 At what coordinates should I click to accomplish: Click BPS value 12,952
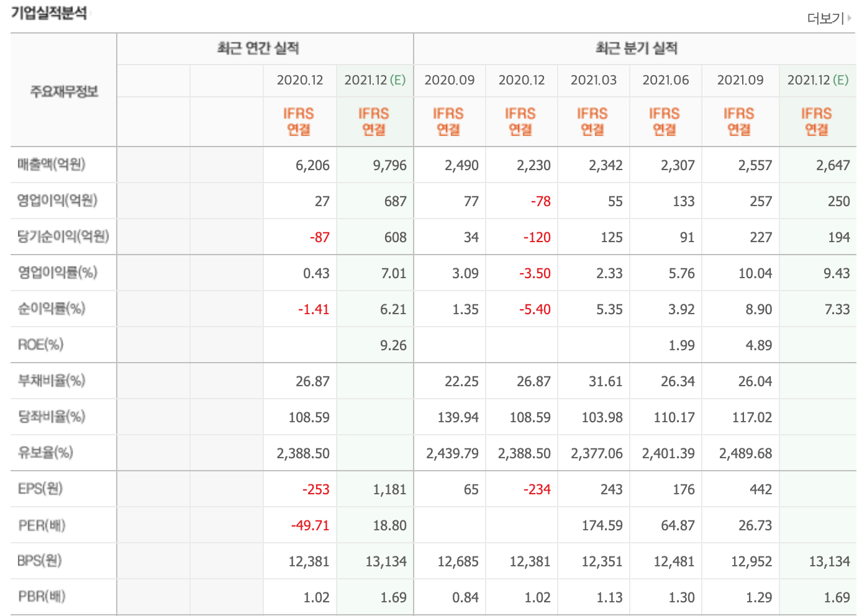click(x=751, y=562)
